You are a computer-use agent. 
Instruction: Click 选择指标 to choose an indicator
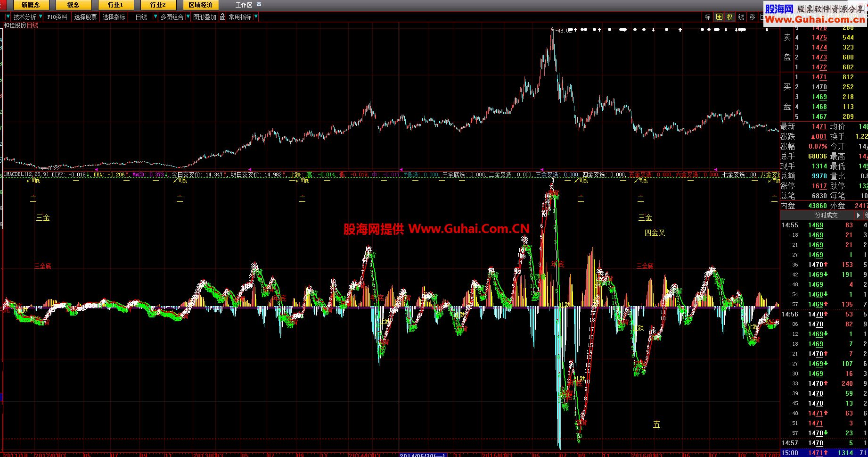click(114, 17)
